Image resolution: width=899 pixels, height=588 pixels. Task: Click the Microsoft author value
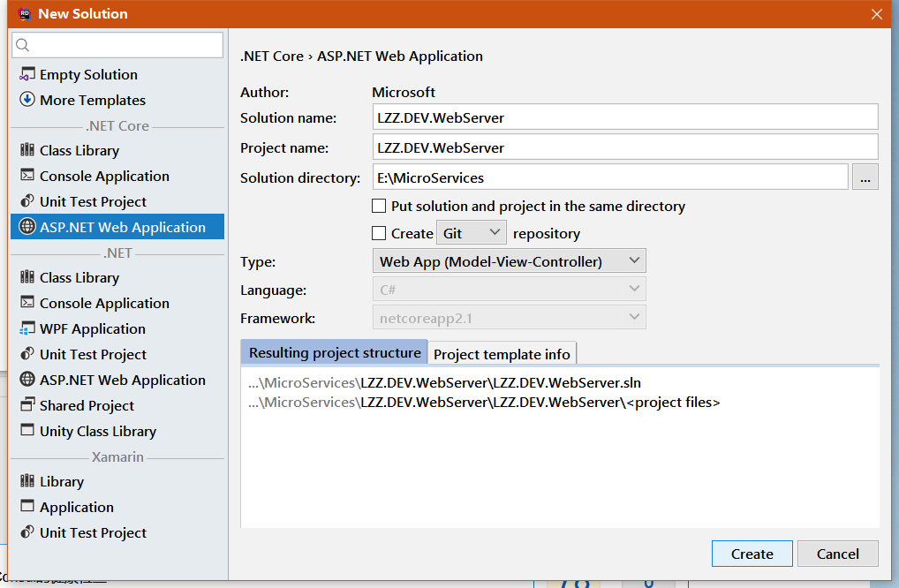404,92
